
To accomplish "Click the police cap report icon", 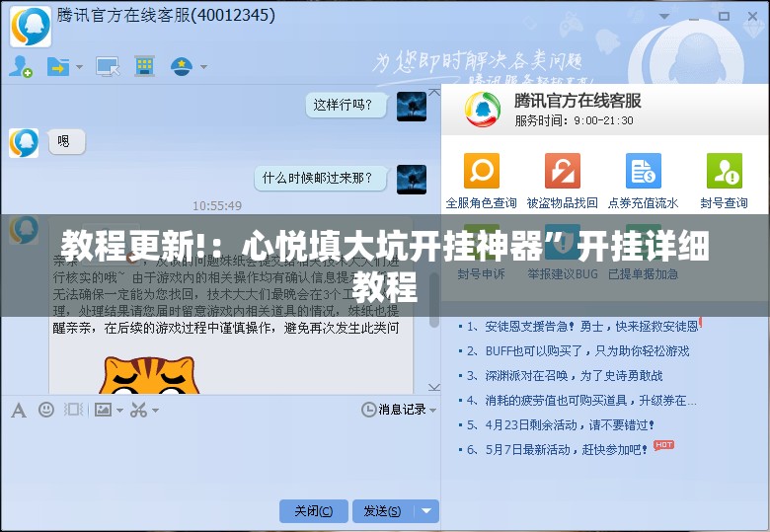I will click(x=182, y=66).
